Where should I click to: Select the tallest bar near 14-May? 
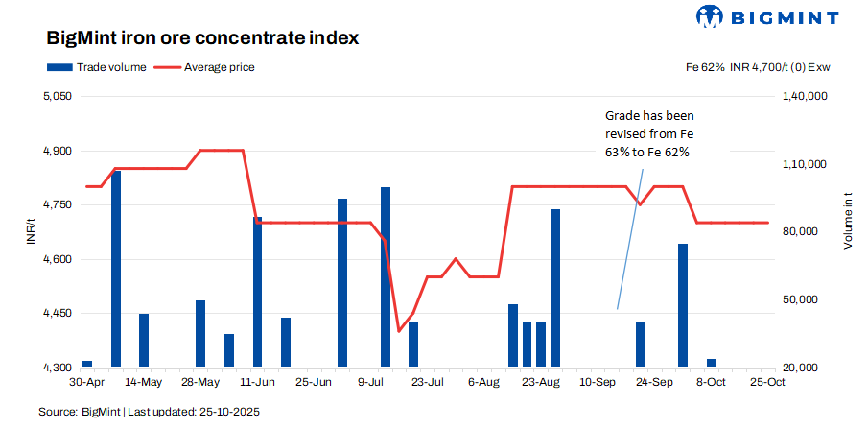(x=116, y=269)
